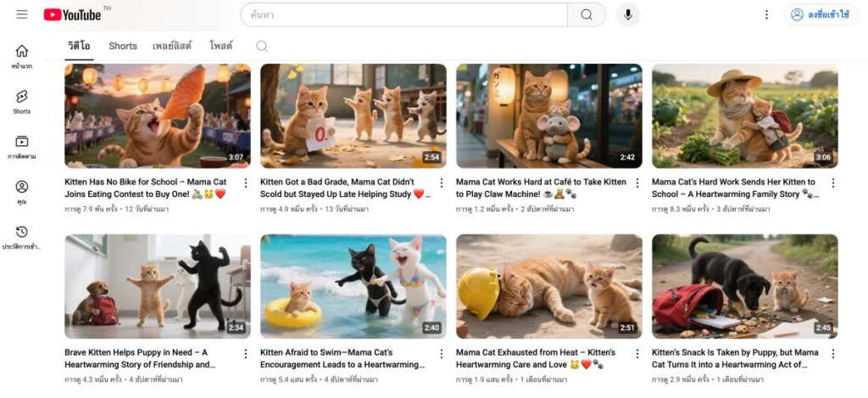Open Subscriptions in the sidebar
This screenshot has height=398, width=868.
click(x=22, y=147)
